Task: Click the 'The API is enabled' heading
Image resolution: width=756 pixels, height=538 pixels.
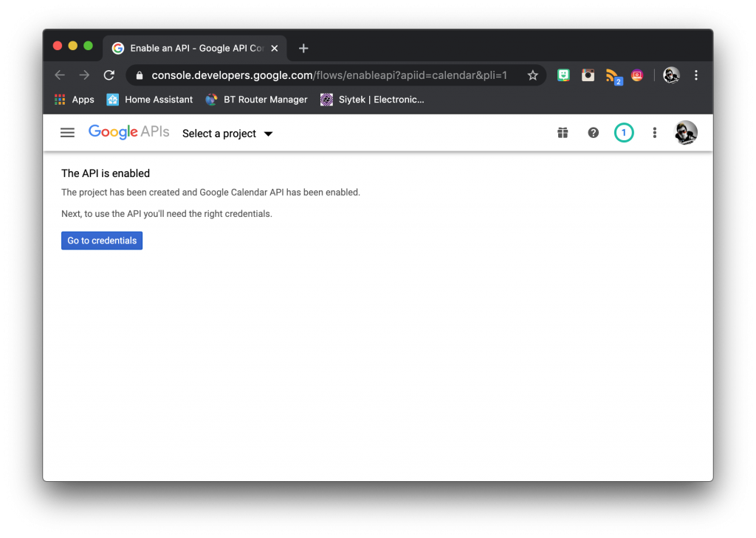Action: (106, 173)
